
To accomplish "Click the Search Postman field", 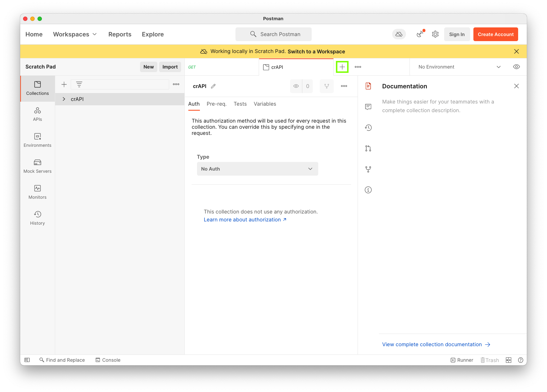I will 273,34.
